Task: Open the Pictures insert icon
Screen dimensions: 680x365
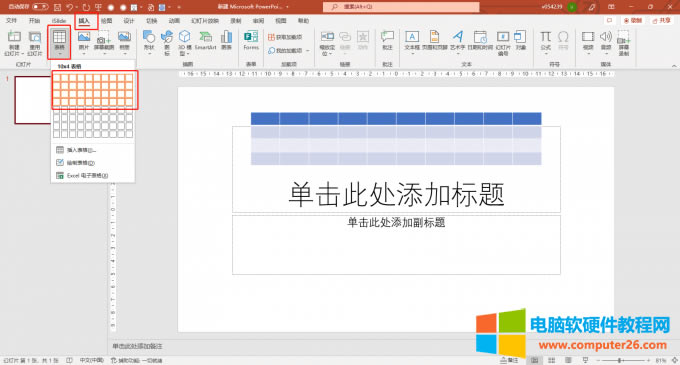Action: point(84,40)
